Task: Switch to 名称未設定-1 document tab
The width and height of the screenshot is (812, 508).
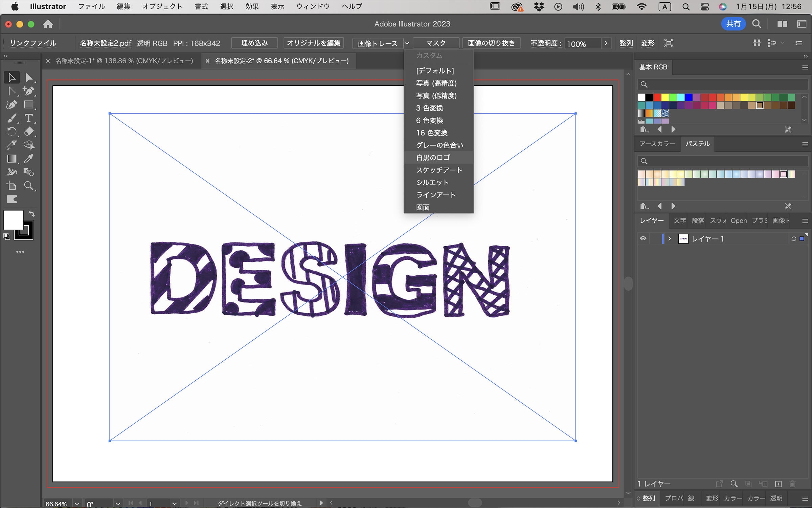Action: pyautogui.click(x=124, y=61)
